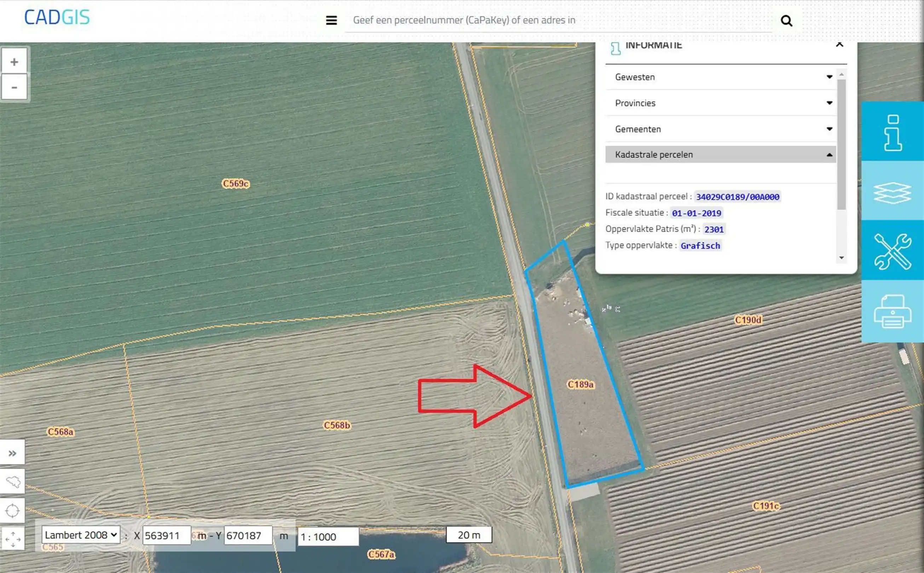
Task: Expand the double-chevron side panel button
Action: 12,453
